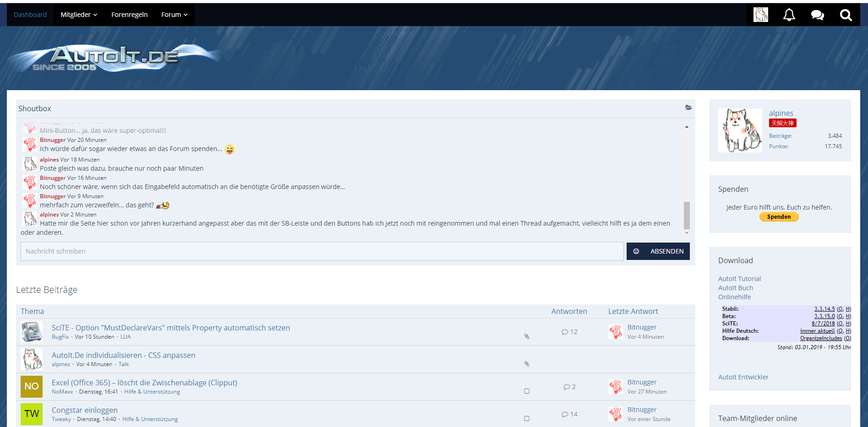Open the Dashboard menu item
This screenshot has width=868, height=427.
30,15
